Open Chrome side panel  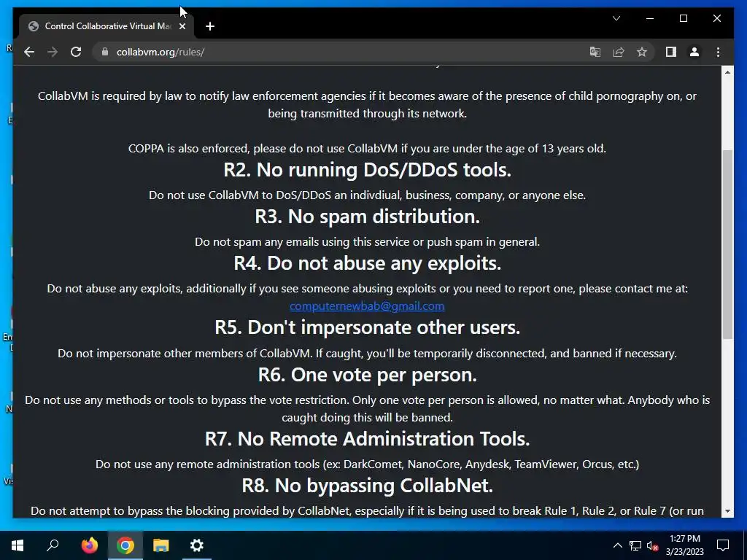point(671,52)
